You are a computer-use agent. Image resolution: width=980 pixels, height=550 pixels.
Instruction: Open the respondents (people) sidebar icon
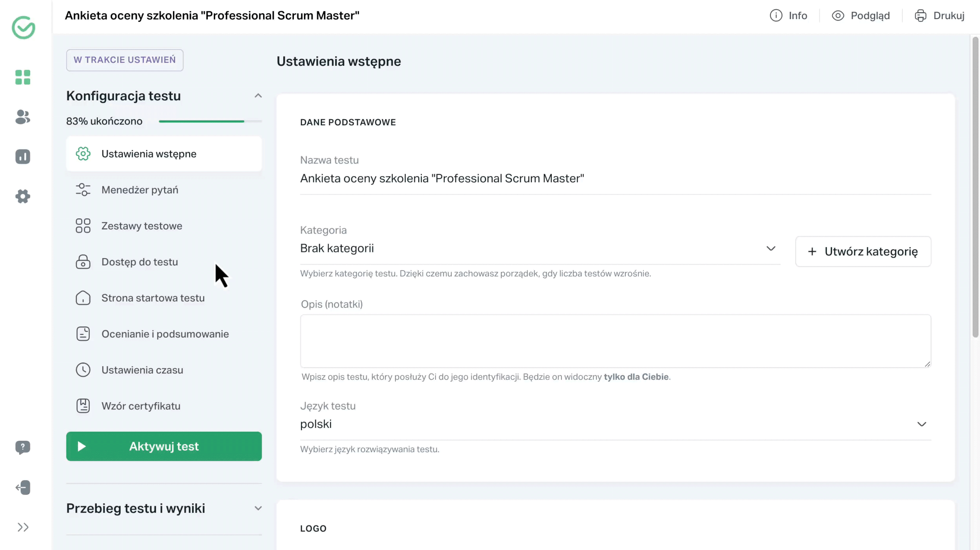[23, 117]
